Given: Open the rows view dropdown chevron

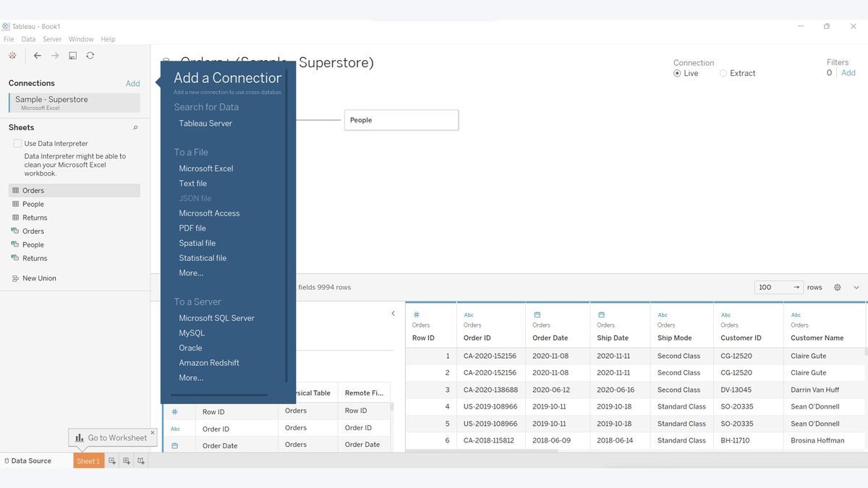Looking at the screenshot, I should (856, 287).
